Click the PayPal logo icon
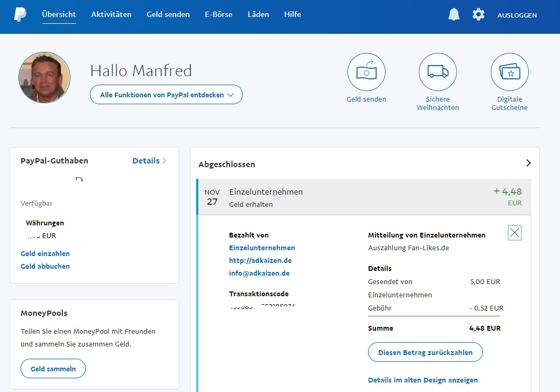 coord(20,15)
